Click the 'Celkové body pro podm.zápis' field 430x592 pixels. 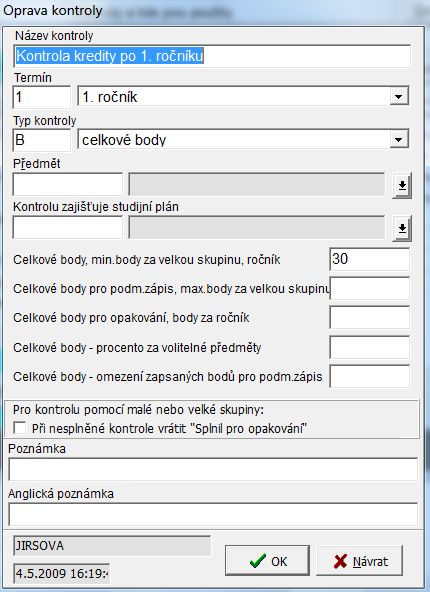369,288
